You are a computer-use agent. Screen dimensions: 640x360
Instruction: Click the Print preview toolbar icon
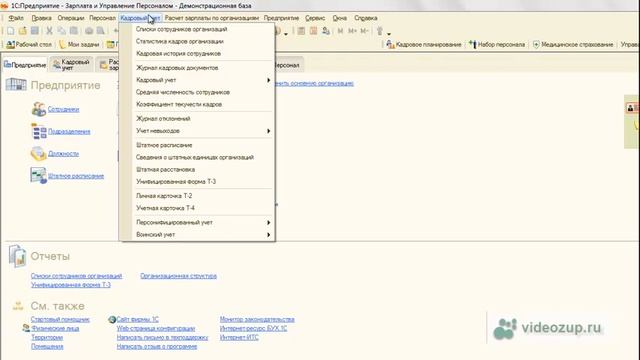100,31
